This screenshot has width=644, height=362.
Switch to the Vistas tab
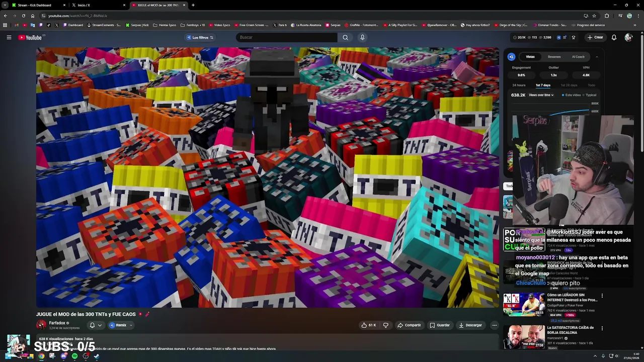(x=530, y=57)
